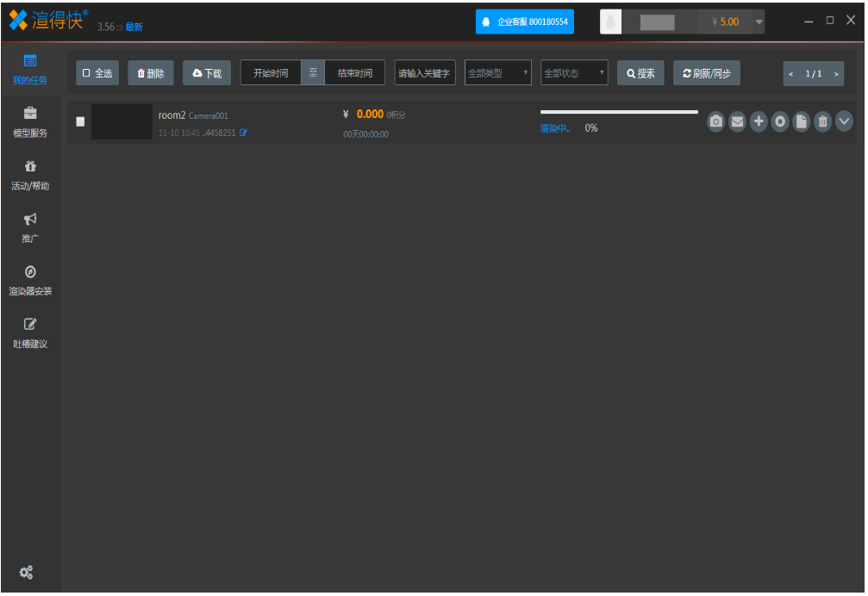Stop the room2 render with the stop icon

click(x=780, y=122)
